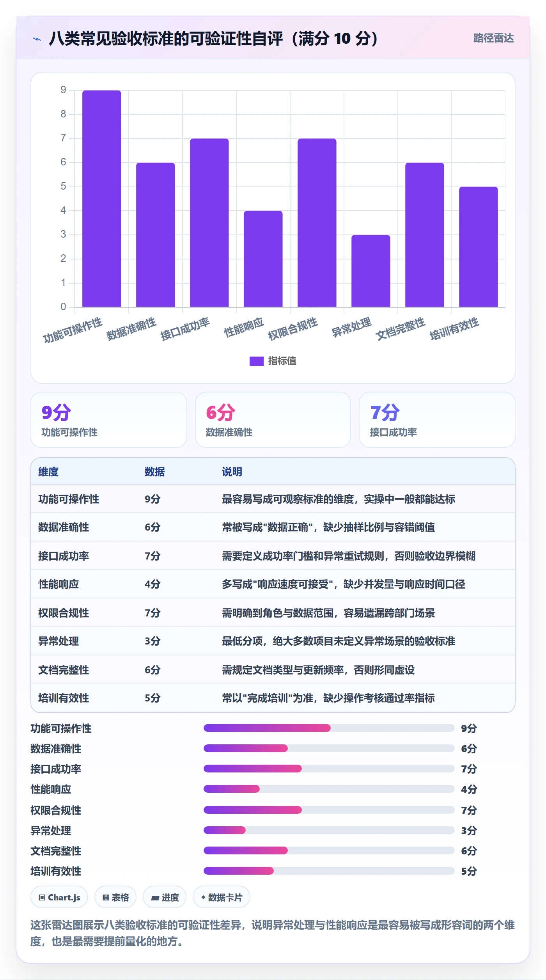The width and height of the screenshot is (546, 980).
Task: Click the 表格 tag chip
Action: (115, 897)
